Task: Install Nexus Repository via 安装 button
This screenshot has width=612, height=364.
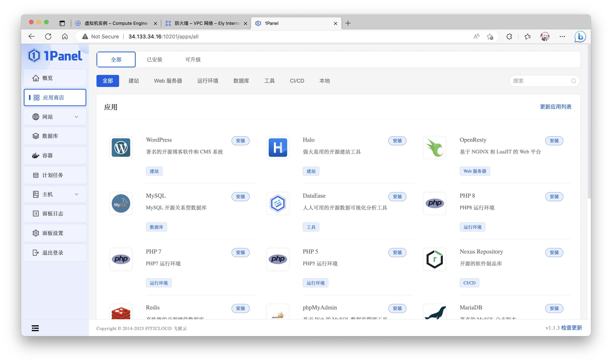Action: point(554,253)
